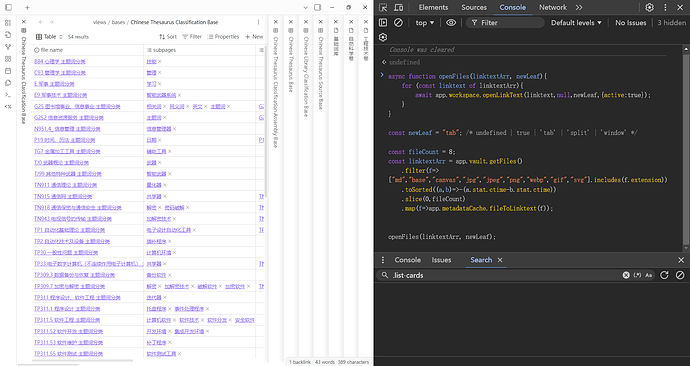Click the 43 words status item
The width and height of the screenshot is (690, 366).
[x=325, y=362]
